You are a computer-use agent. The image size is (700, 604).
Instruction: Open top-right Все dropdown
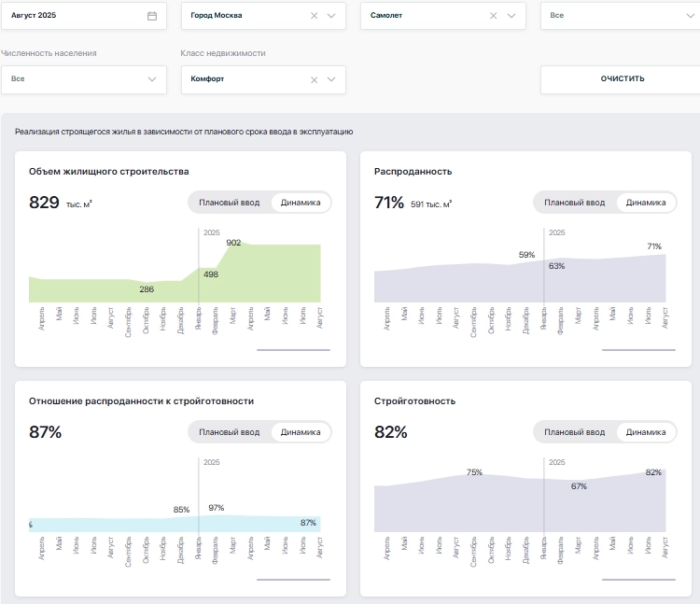[620, 16]
